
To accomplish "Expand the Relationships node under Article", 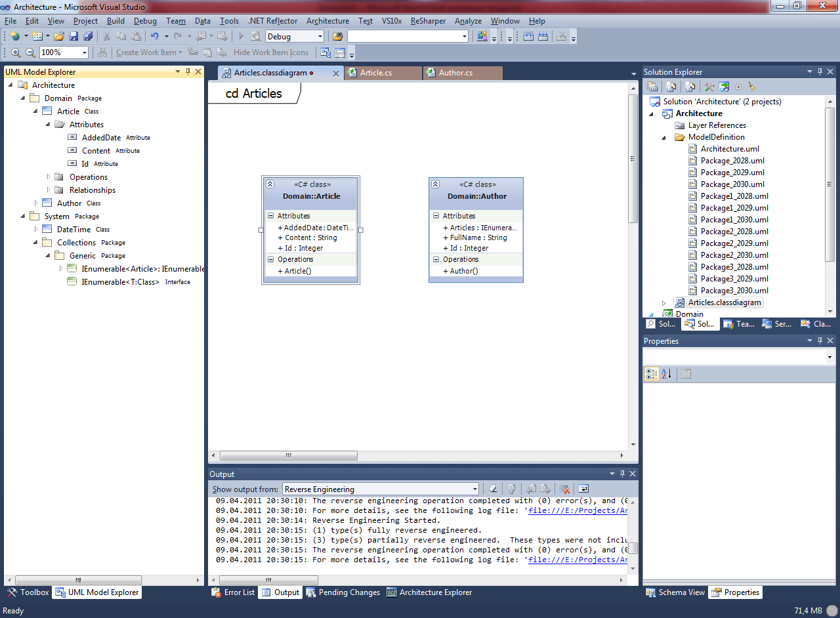I will pyautogui.click(x=49, y=190).
